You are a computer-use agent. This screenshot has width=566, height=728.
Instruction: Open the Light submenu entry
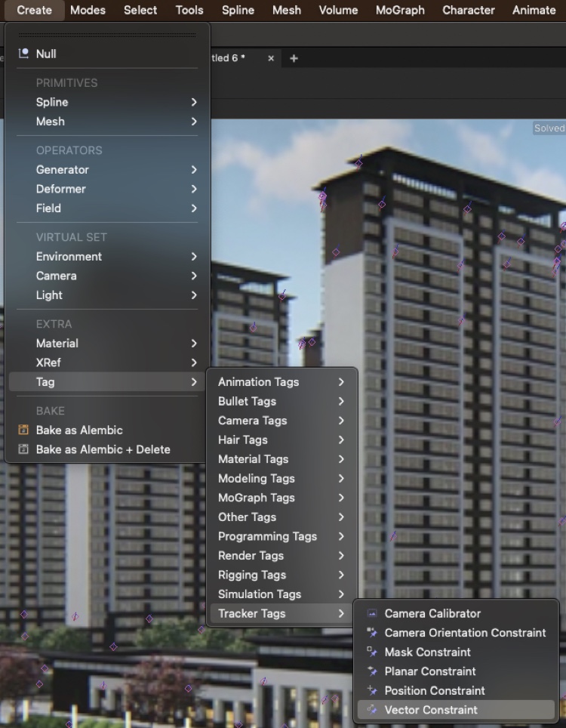click(50, 295)
